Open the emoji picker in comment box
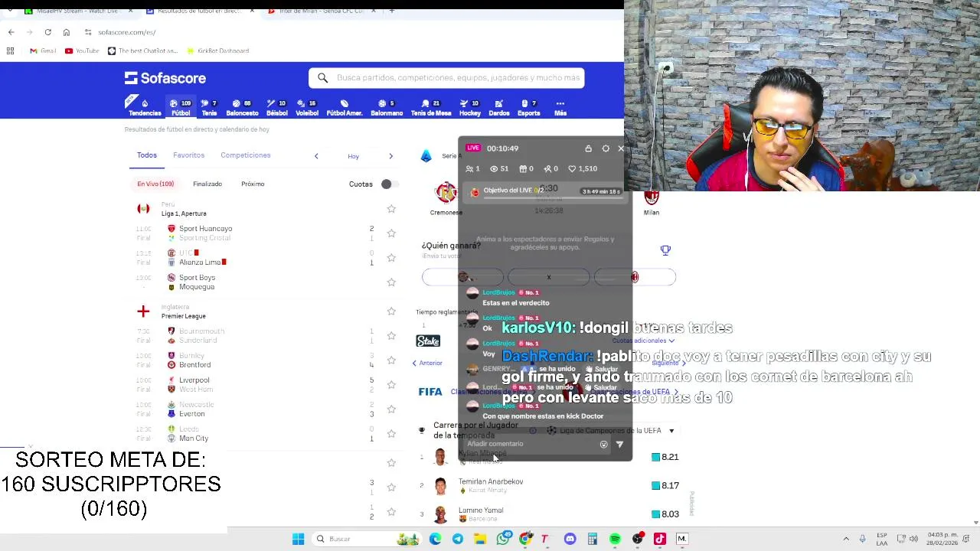Image resolution: width=980 pixels, height=551 pixels. click(603, 445)
